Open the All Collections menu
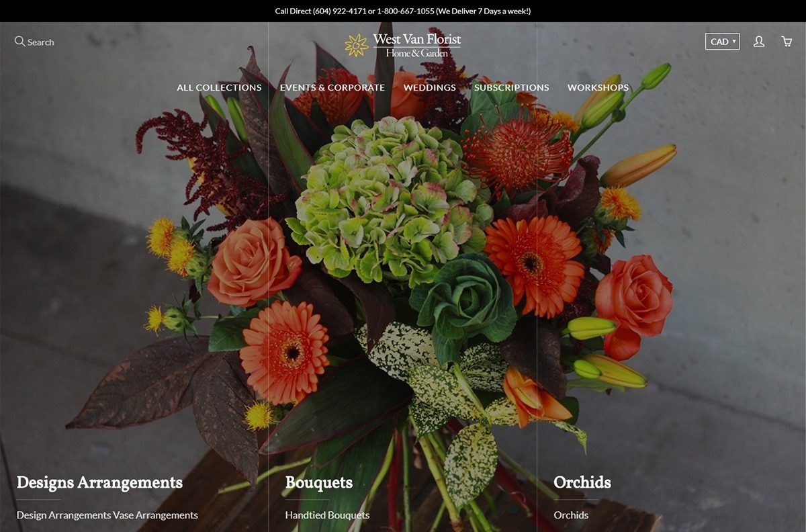Image resolution: width=806 pixels, height=532 pixels. tap(219, 87)
